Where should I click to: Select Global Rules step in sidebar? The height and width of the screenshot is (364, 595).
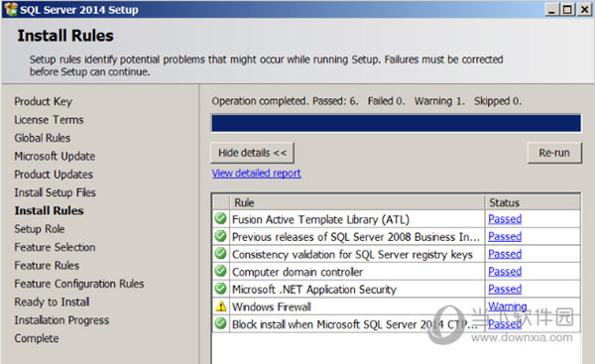pos(43,138)
